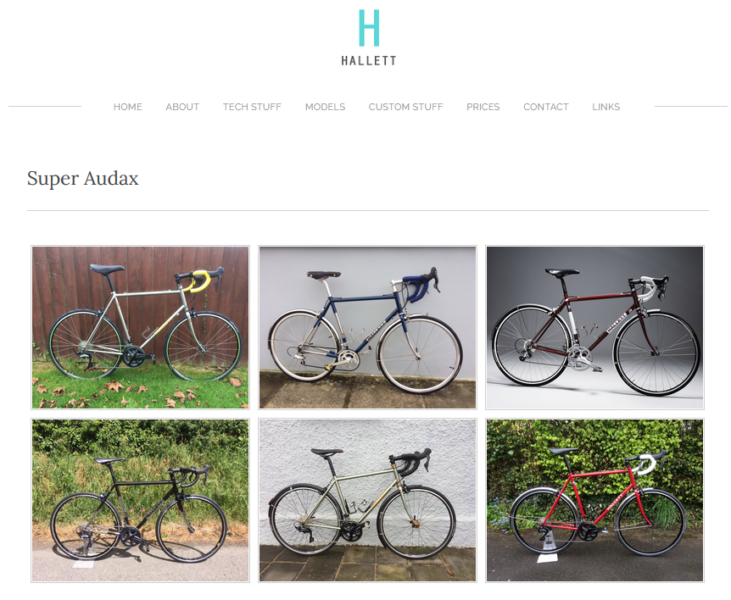Enlarge the maroon bike studio photo
Image resolution: width=731 pixels, height=600 pixels.
coord(595,328)
